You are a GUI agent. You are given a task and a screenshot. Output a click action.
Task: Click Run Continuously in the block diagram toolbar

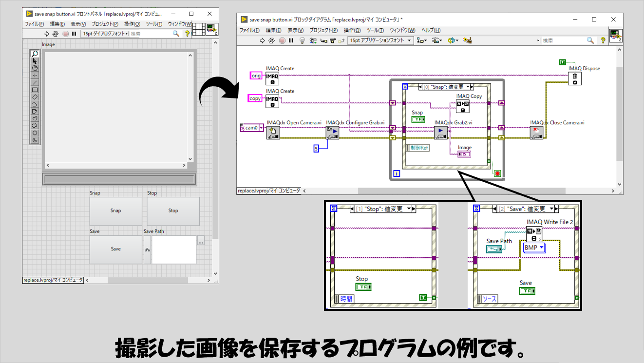coord(272,40)
